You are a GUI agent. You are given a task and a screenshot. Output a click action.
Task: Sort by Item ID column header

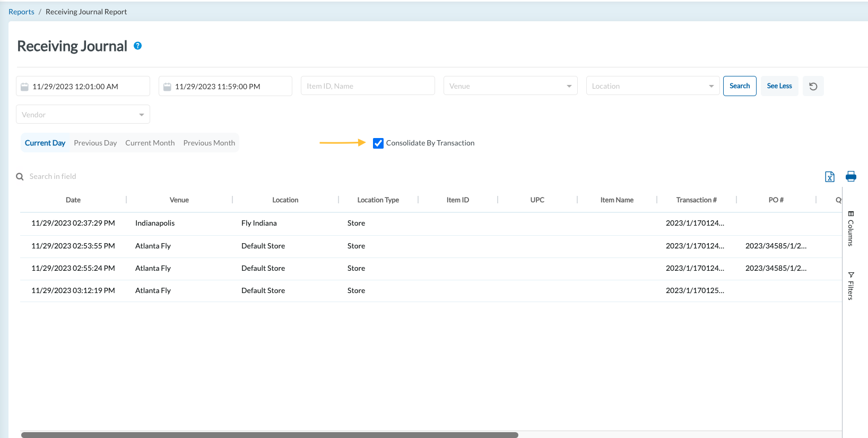[458, 200]
